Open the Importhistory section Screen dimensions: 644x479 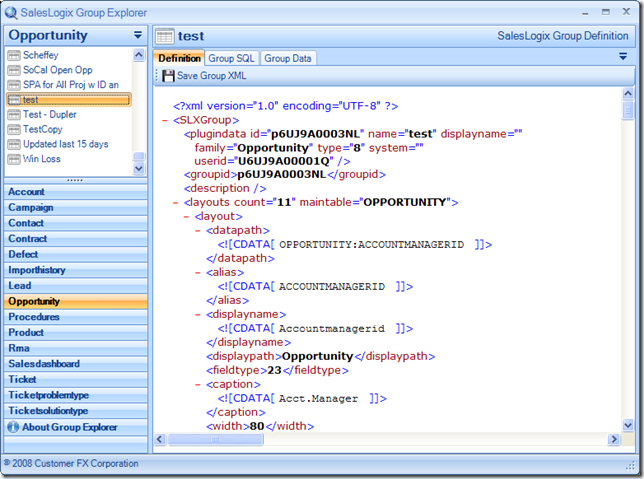(x=76, y=270)
